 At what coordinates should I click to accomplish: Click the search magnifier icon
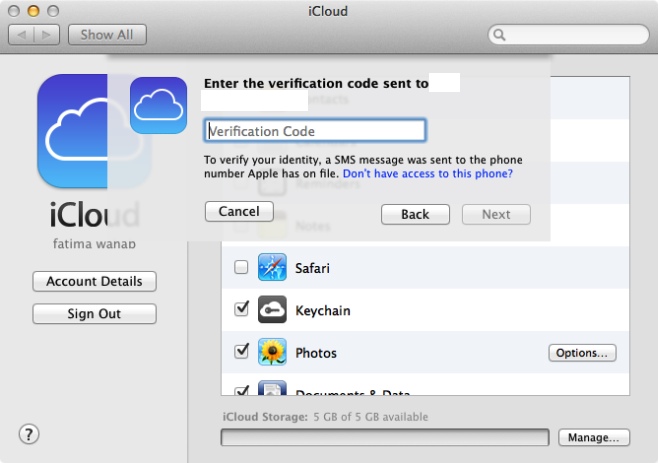499,34
